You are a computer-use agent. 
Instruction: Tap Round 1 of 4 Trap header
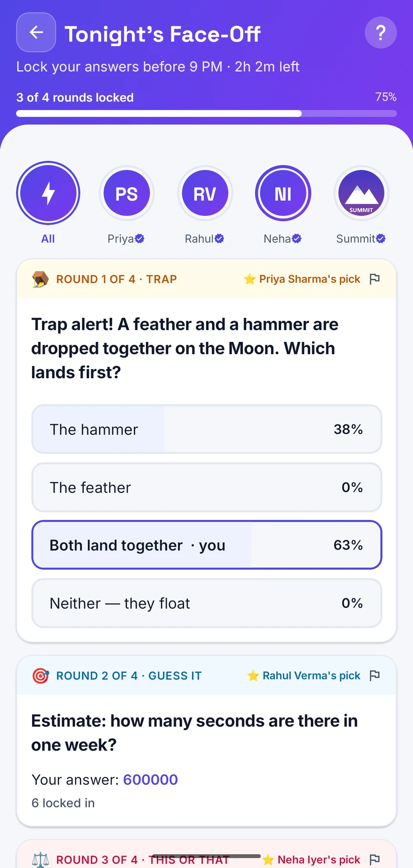(x=117, y=279)
